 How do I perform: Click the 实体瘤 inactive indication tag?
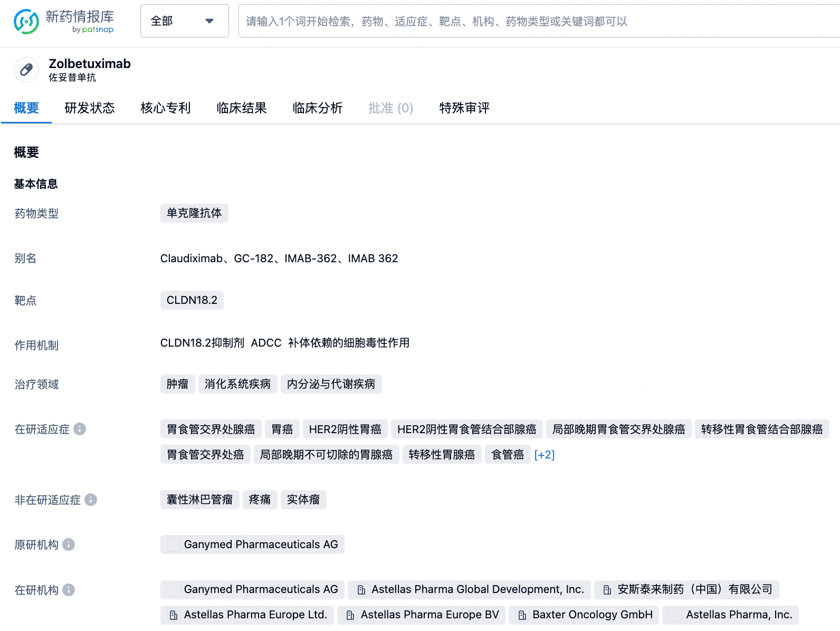click(x=303, y=500)
